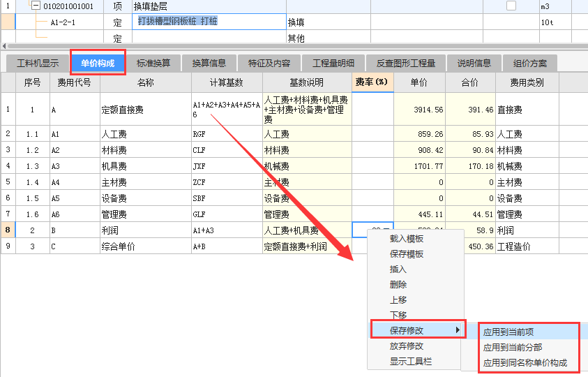Select the 材料费 name cell in row 1.2

(x=146, y=150)
